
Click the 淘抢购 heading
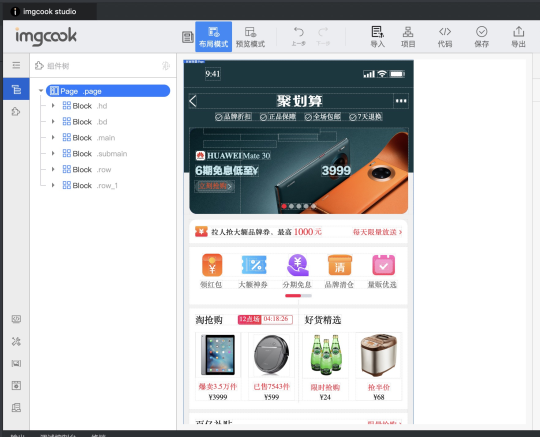tap(209, 320)
